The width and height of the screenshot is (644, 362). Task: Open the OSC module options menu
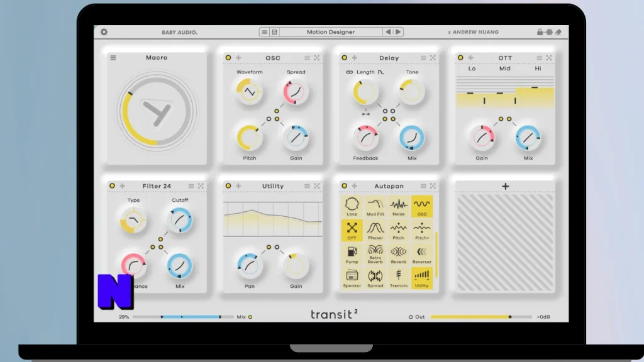point(307,58)
